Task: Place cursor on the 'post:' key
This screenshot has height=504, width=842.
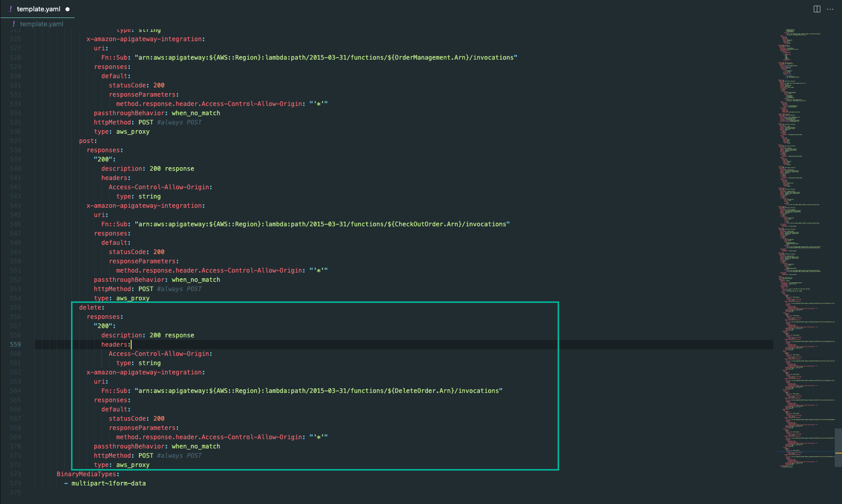Action: pyautogui.click(x=88, y=141)
